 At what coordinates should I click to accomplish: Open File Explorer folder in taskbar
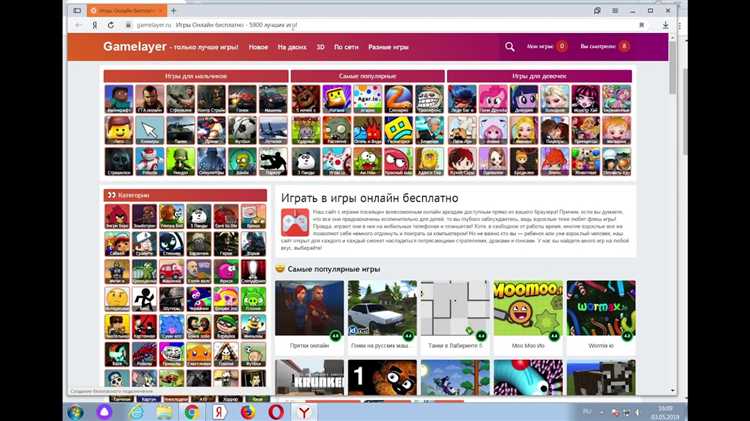point(164,412)
